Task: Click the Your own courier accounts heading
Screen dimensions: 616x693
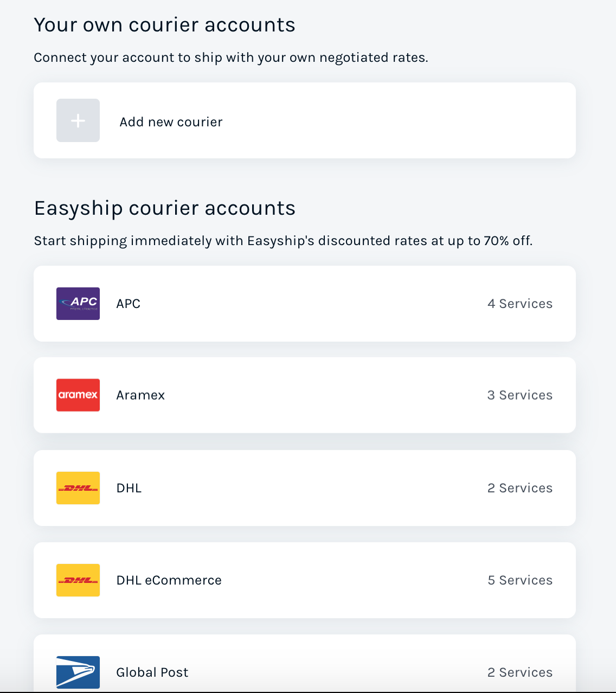Action: pos(165,24)
